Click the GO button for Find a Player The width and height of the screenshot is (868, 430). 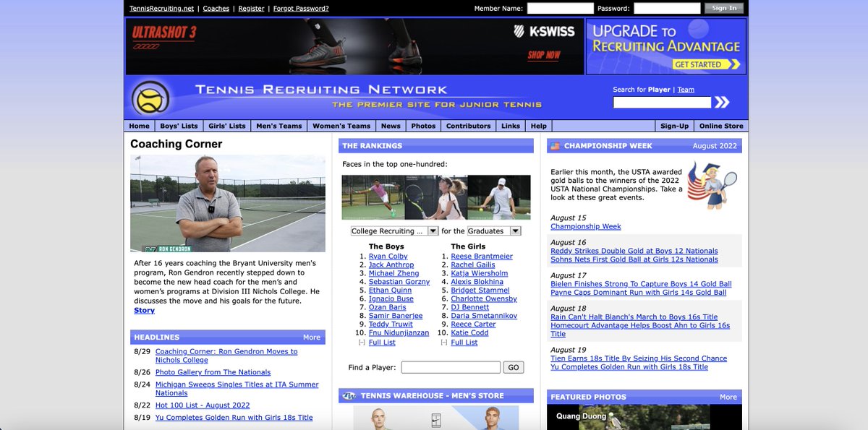pos(514,367)
